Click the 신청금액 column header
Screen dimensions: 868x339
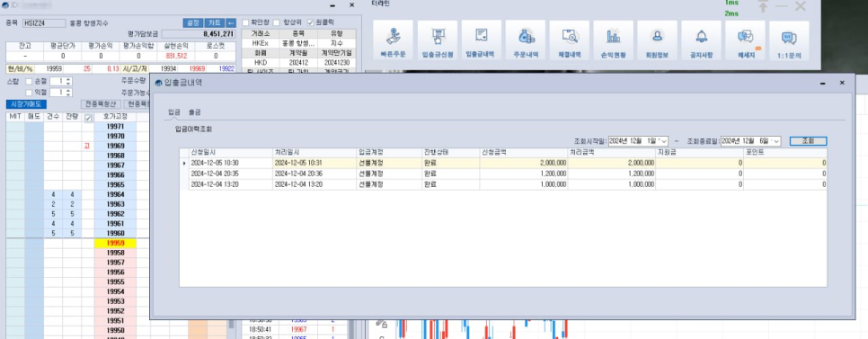524,152
